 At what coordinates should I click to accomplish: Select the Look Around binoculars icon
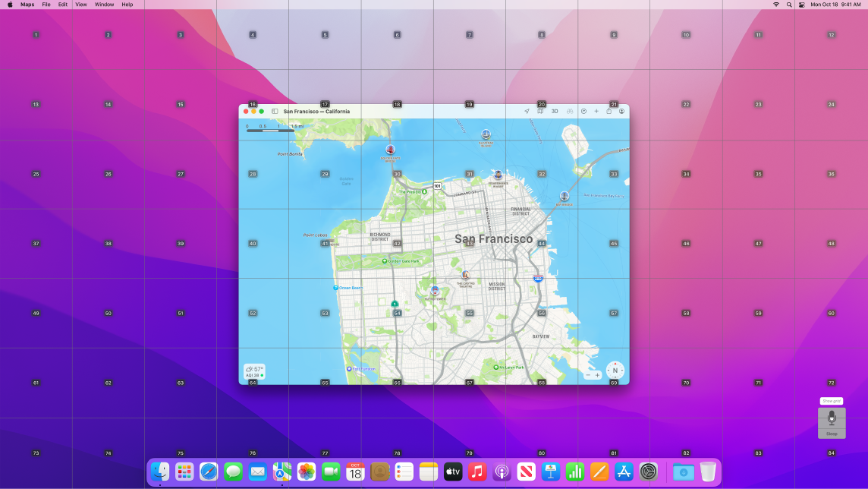(x=569, y=111)
